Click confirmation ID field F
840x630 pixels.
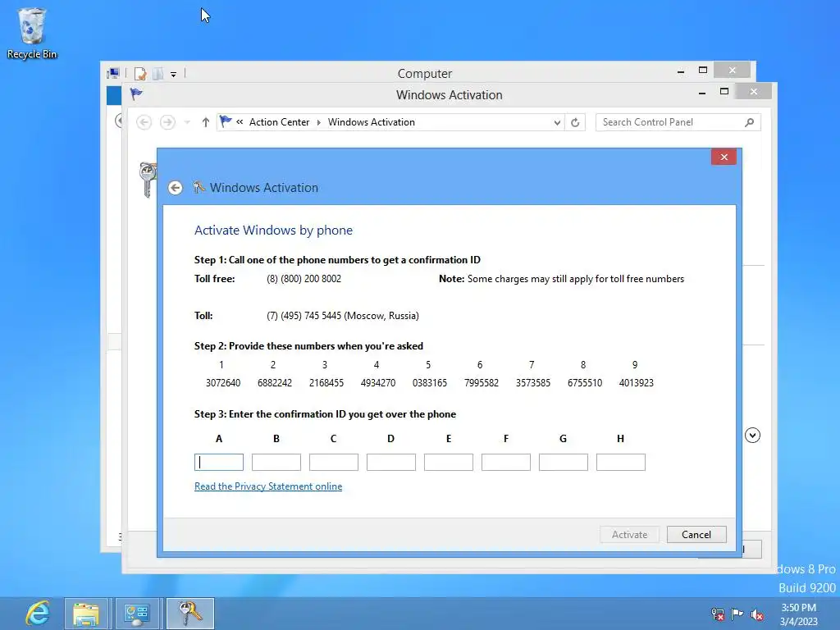click(x=505, y=463)
